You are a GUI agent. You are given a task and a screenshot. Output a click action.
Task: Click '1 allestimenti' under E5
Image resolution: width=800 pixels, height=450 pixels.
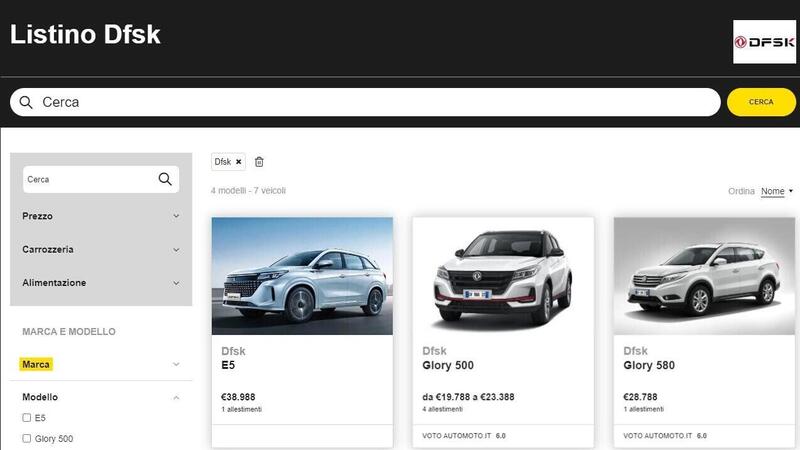pyautogui.click(x=241, y=409)
